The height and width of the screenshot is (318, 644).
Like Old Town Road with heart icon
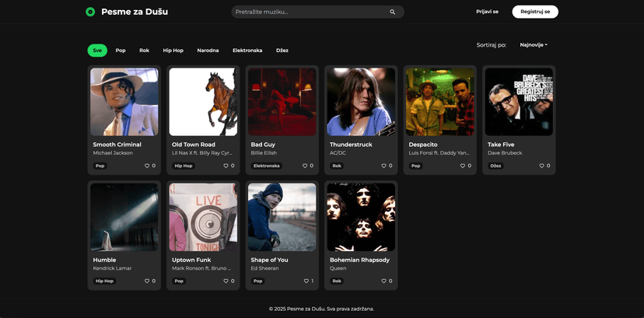pyautogui.click(x=226, y=166)
